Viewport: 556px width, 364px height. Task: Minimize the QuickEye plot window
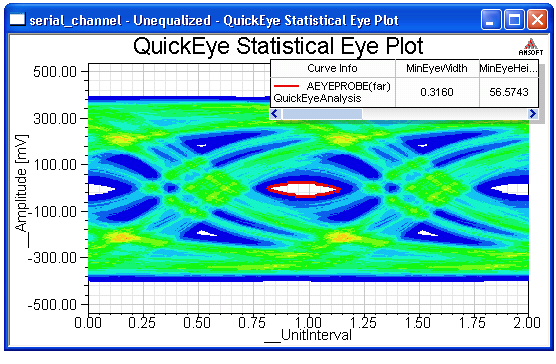[x=491, y=19]
